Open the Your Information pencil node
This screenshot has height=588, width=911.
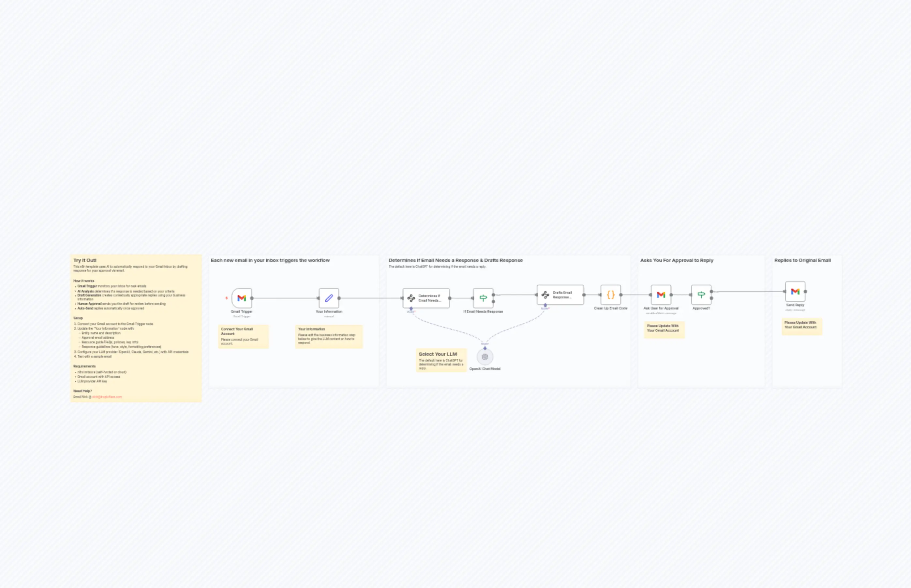coord(329,298)
